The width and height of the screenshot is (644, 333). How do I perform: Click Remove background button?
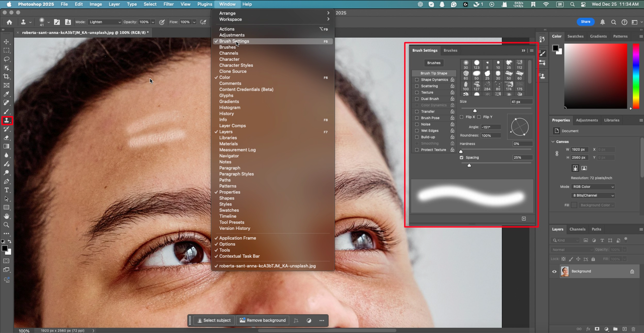point(262,320)
